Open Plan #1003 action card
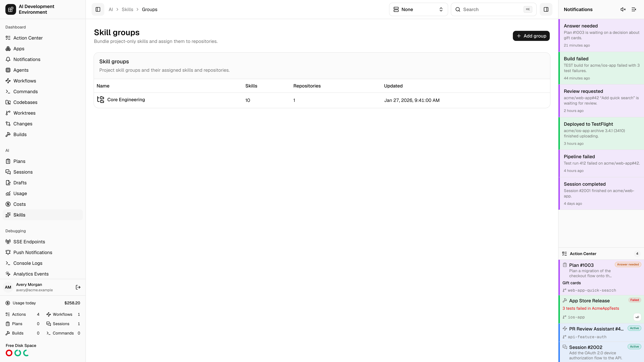This screenshot has height=362, width=644. [x=601, y=277]
